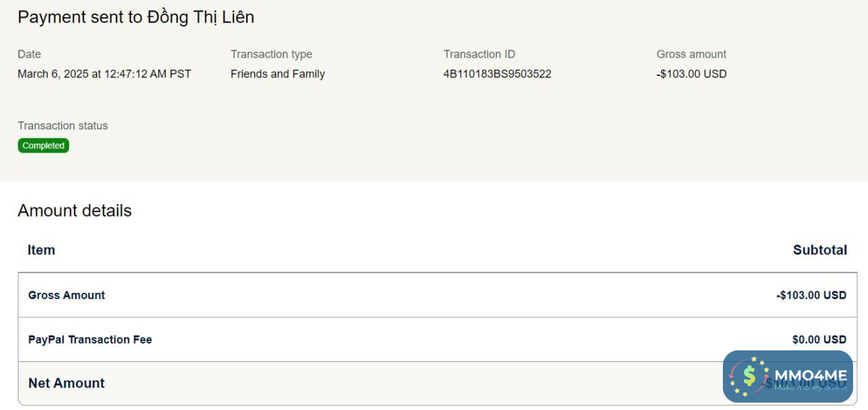The height and width of the screenshot is (410, 868).
Task: Click the transaction ID 4B110183BS9503522
Action: (x=497, y=74)
